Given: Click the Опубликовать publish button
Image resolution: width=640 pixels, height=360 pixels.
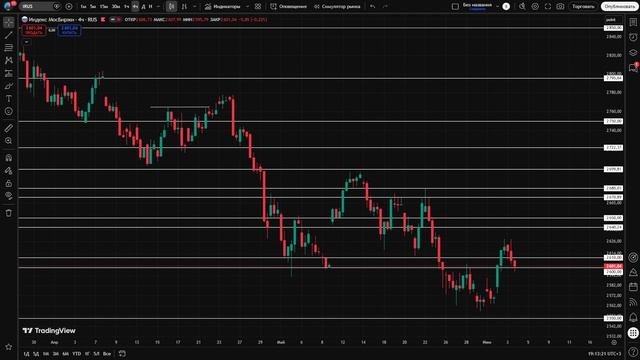Looking at the screenshot, I should 619,7.
